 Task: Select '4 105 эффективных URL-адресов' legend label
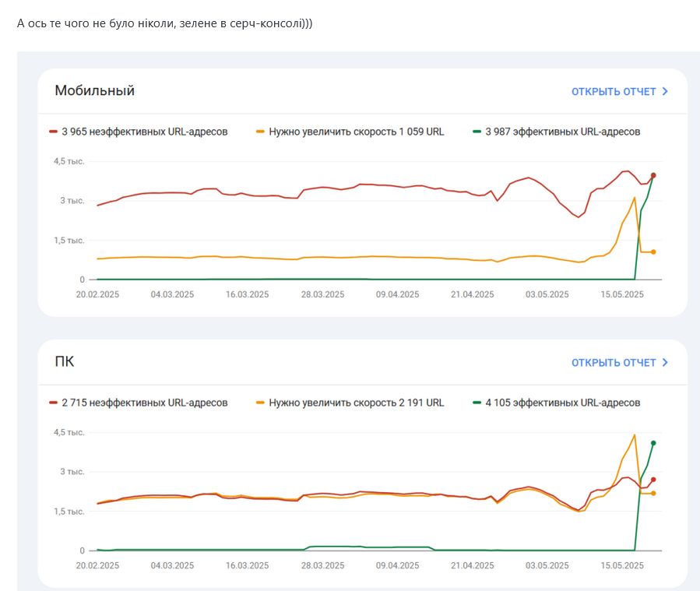coord(562,403)
